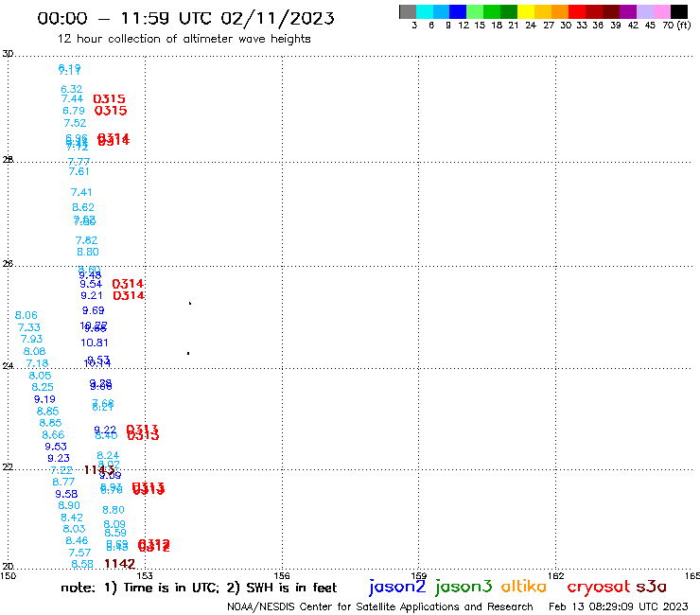Screen dimensions: 700x615
Task: Click the 153 longitude axis label
Action: pyautogui.click(x=145, y=575)
